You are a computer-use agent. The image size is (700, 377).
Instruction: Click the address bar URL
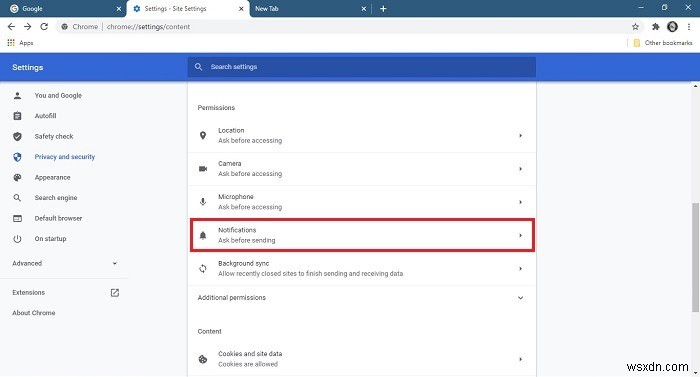coord(149,27)
